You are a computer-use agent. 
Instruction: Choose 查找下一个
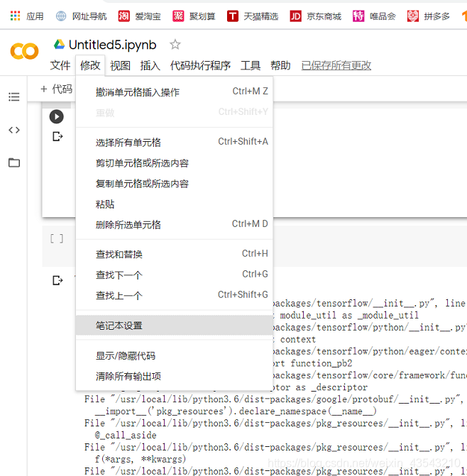[x=175, y=275]
